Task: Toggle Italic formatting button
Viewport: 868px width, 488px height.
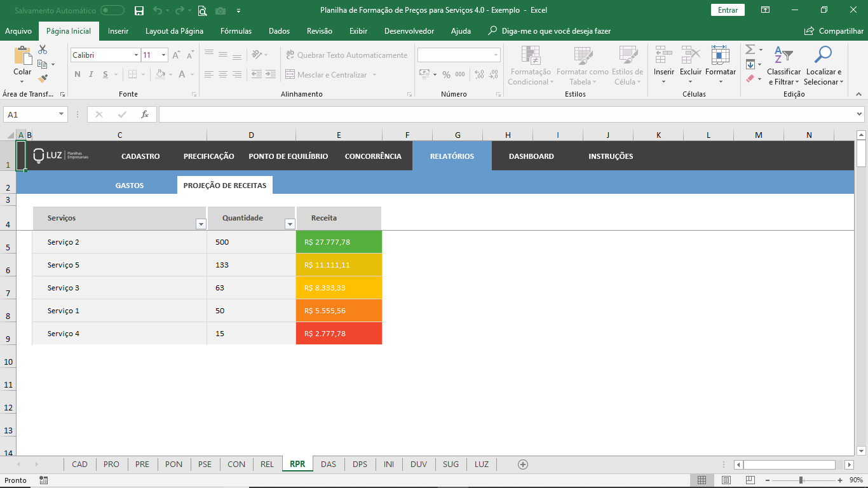Action: click(91, 74)
